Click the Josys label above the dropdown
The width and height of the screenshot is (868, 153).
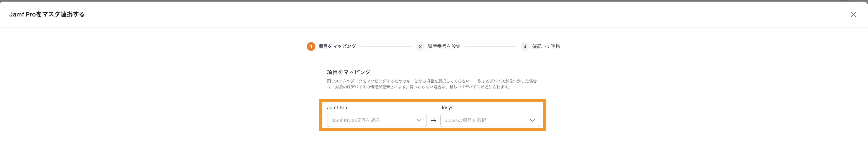click(x=447, y=108)
